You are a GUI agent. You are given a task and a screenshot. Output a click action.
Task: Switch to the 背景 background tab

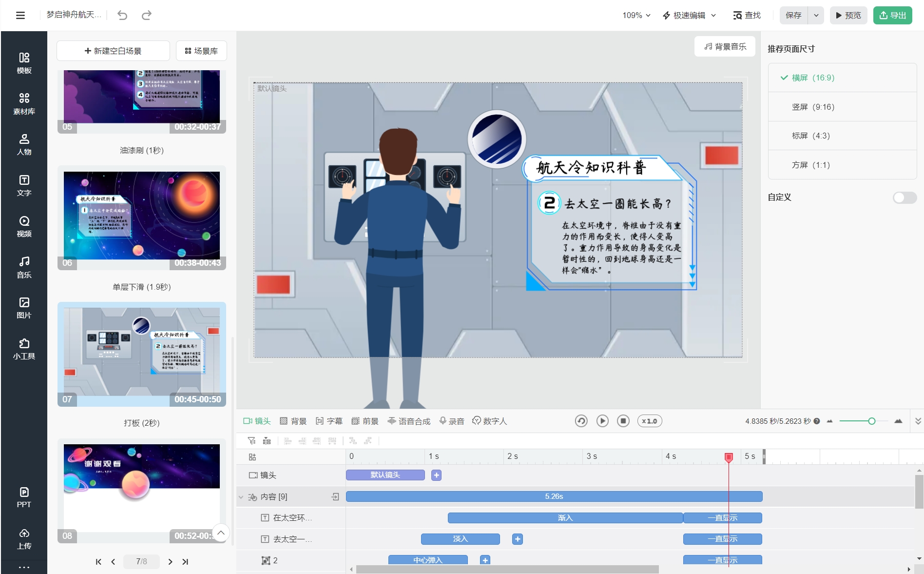coord(293,421)
